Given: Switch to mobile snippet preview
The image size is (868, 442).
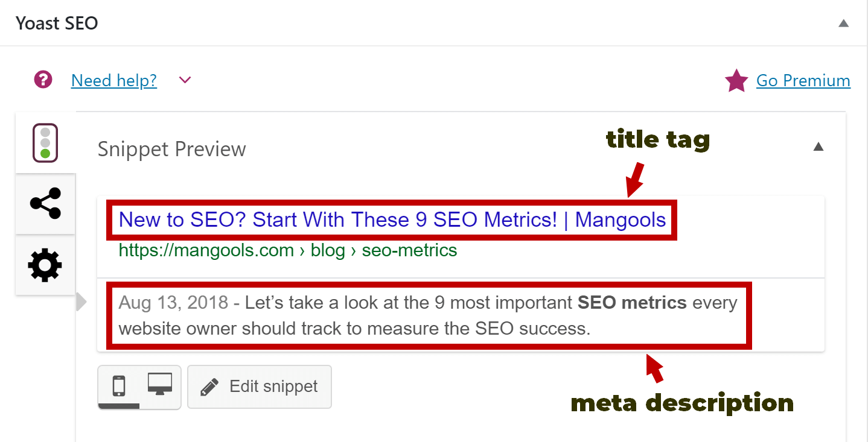Looking at the screenshot, I should point(119,386).
